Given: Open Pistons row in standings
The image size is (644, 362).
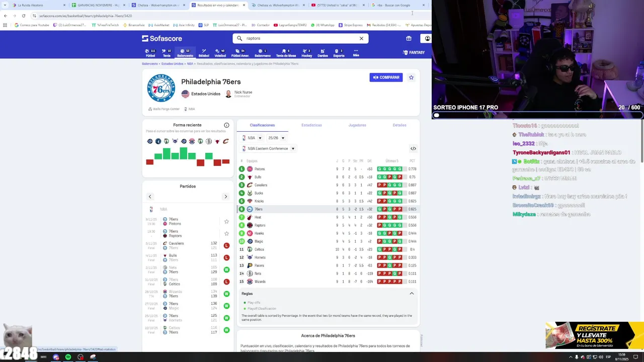Looking at the screenshot, I should [x=328, y=169].
